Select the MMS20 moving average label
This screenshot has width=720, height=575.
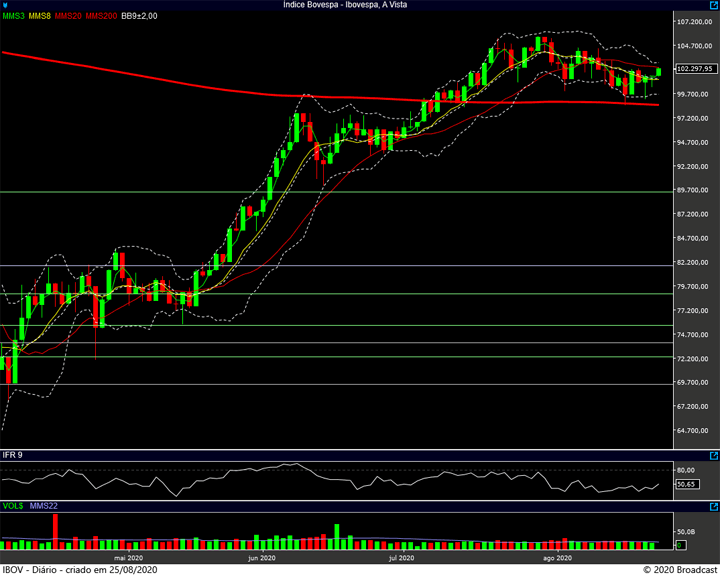68,16
